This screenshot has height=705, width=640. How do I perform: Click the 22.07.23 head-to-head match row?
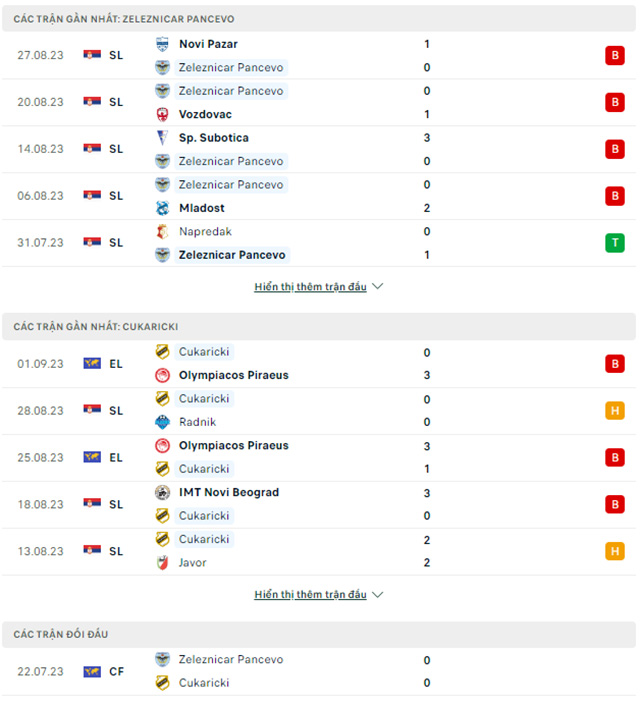(320, 671)
